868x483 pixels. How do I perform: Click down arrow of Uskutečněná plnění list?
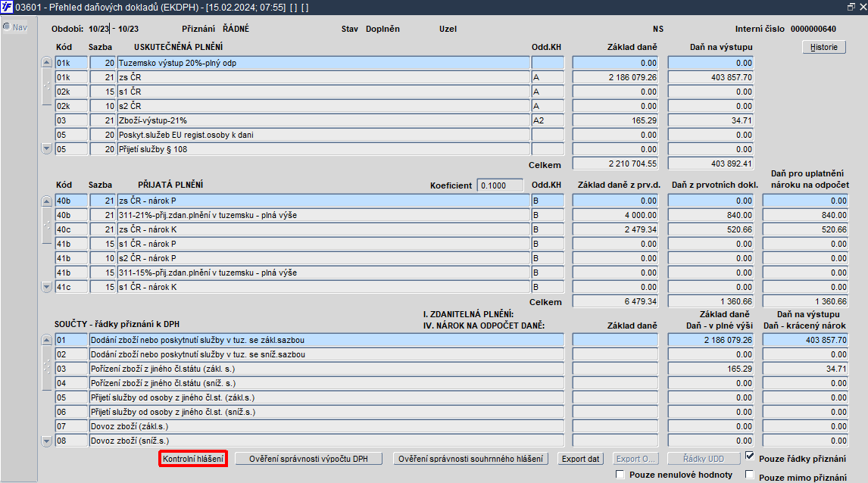tap(46, 149)
